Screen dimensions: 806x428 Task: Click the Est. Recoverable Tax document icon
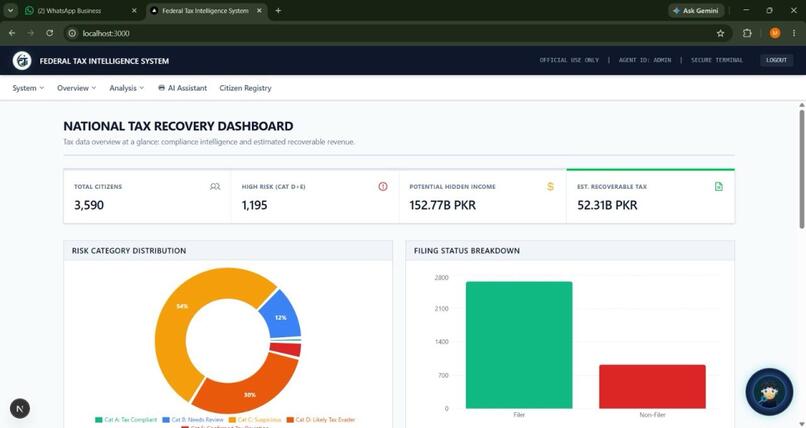click(x=719, y=187)
